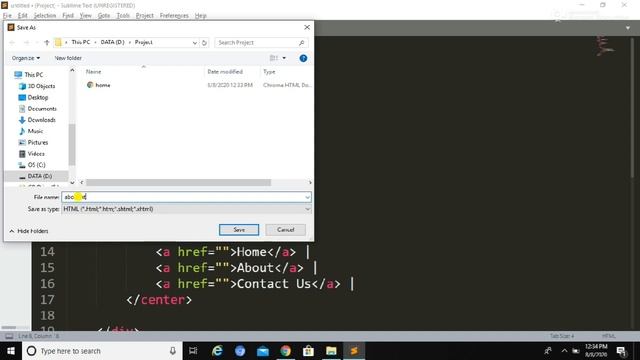Open the Mail app on taskbar

tap(263, 351)
